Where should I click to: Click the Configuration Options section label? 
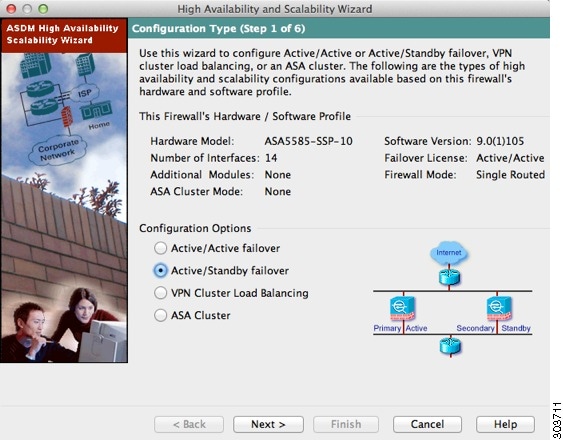[x=195, y=228]
